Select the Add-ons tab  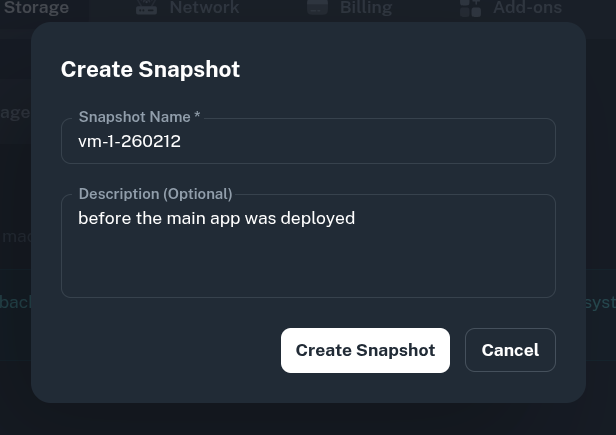[527, 8]
